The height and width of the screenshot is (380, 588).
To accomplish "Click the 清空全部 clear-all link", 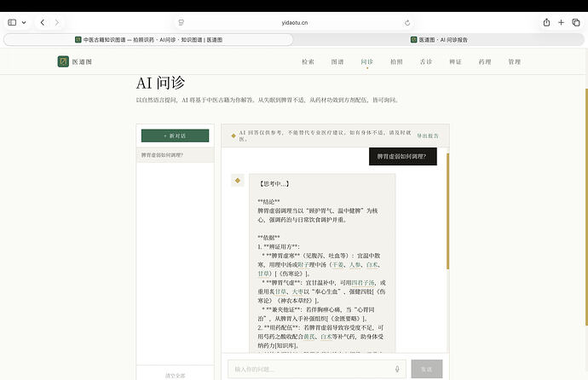I will click(x=176, y=375).
